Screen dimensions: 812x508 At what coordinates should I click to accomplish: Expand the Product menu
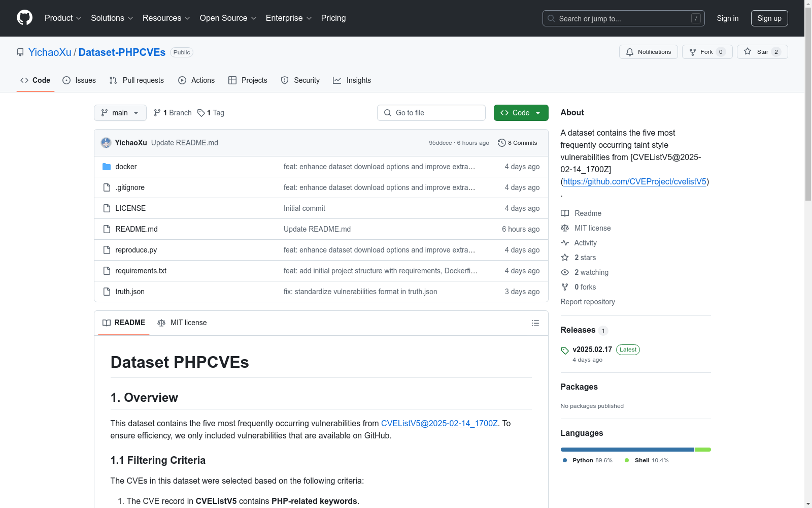(63, 18)
